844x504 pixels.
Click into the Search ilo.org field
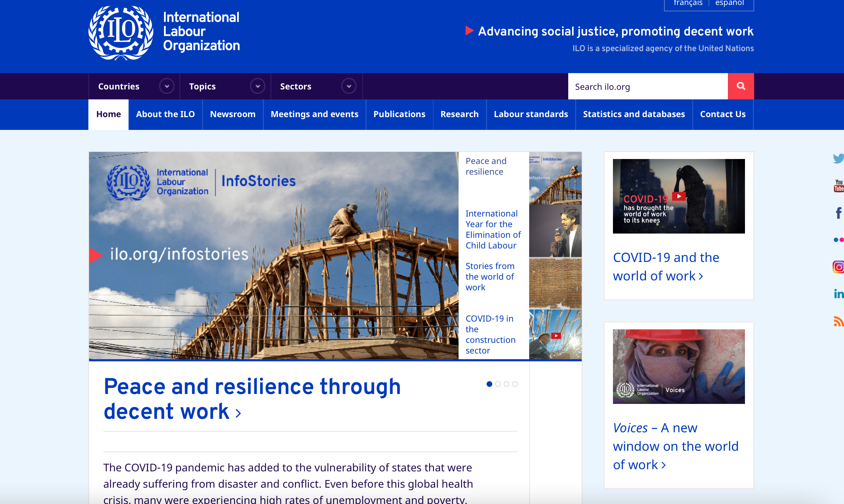tap(648, 87)
